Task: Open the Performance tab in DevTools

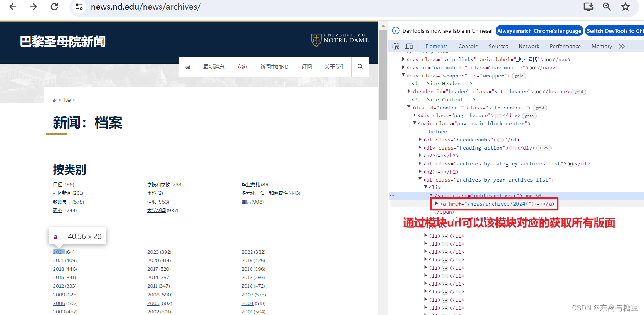Action: (x=565, y=46)
